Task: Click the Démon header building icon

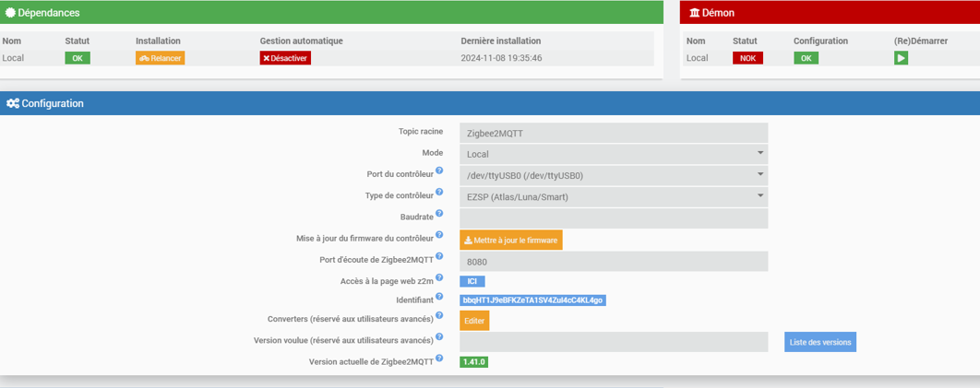Action: click(695, 13)
